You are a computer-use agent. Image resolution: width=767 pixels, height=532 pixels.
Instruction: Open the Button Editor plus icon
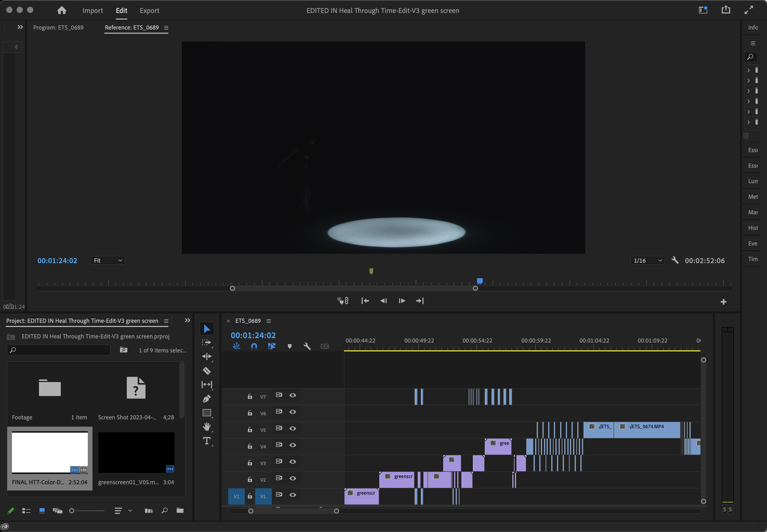click(x=723, y=302)
